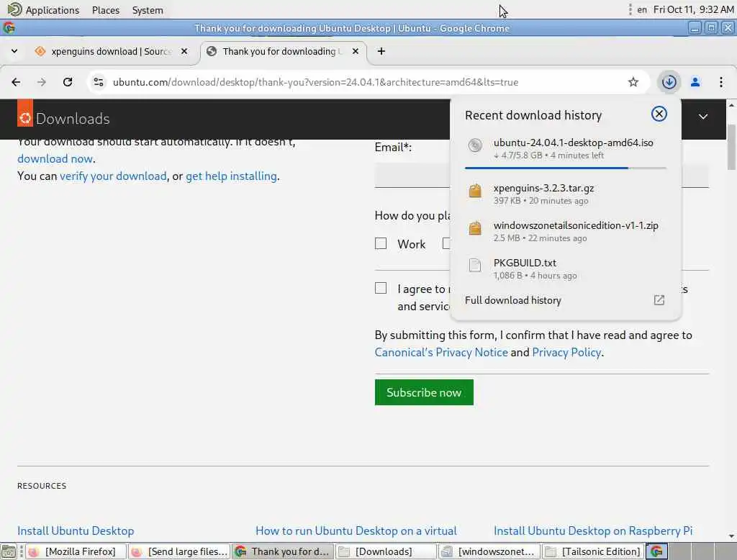Switch to windowszonet taskbar window
737x560 pixels.
(x=489, y=551)
